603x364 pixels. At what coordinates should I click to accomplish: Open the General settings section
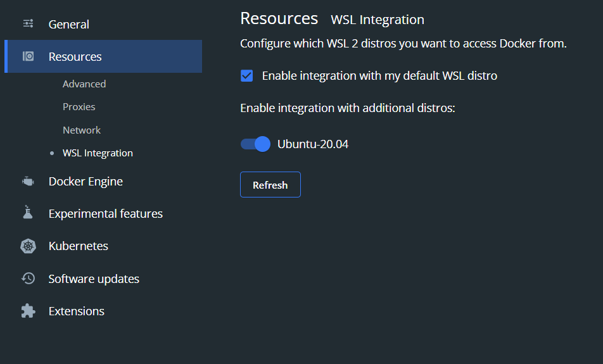click(69, 24)
